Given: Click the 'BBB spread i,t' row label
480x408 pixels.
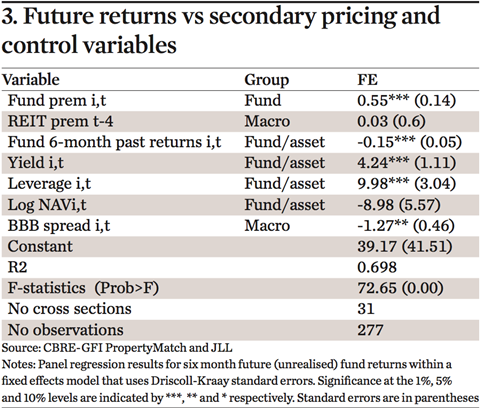Looking at the screenshot, I should (x=59, y=226).
